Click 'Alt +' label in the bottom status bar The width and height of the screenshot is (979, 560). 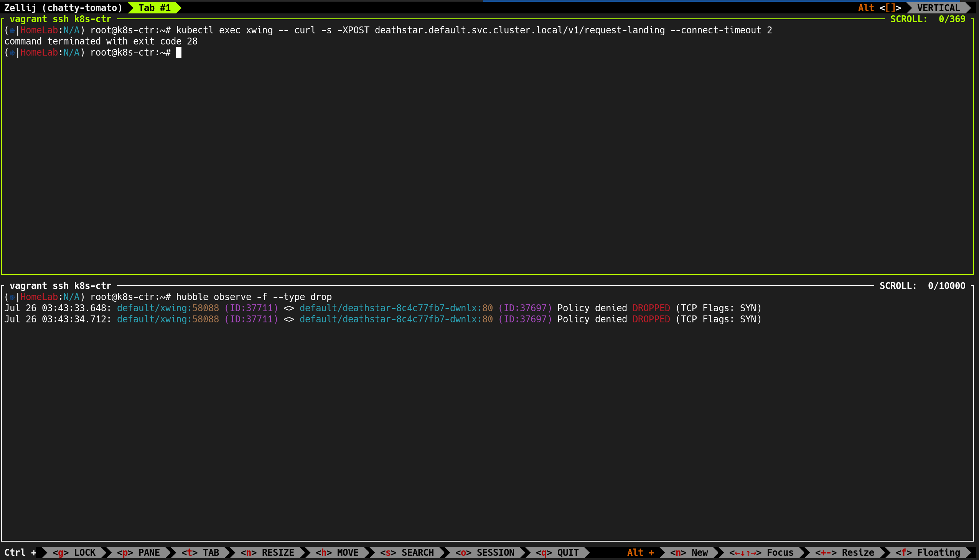[640, 552]
